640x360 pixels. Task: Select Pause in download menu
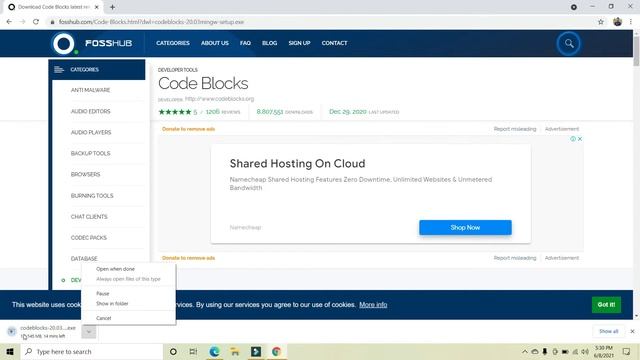(102, 293)
